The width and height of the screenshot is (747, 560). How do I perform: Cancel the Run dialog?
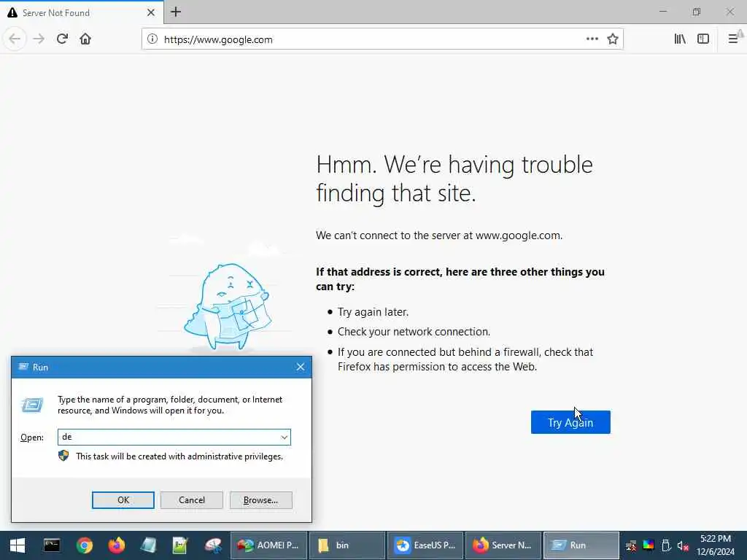(x=192, y=500)
